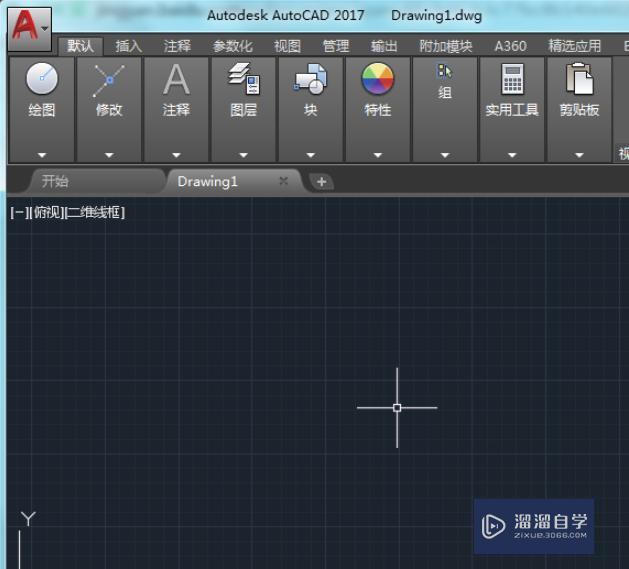The image size is (629, 569).
Task: Expand the 图层 panel dropdown arrow
Action: click(x=243, y=155)
